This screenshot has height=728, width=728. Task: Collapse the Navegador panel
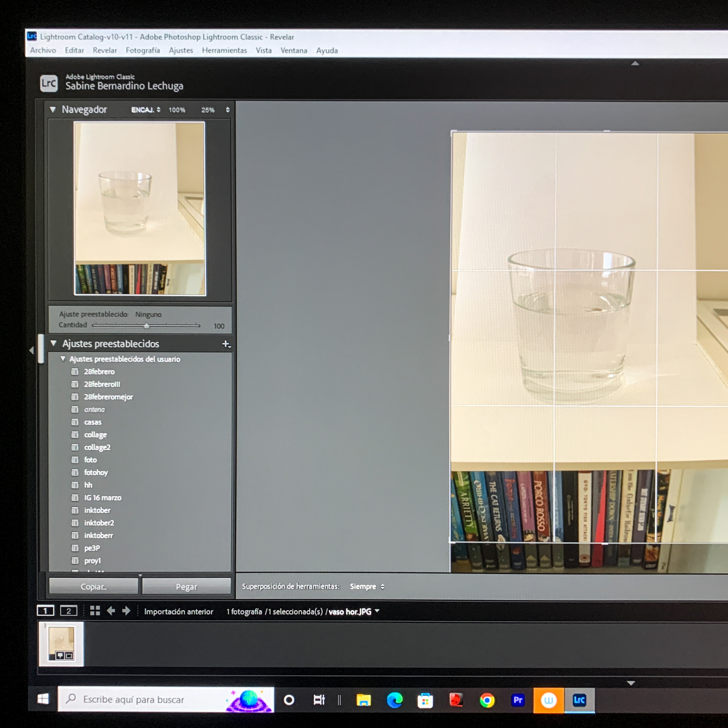click(x=53, y=110)
